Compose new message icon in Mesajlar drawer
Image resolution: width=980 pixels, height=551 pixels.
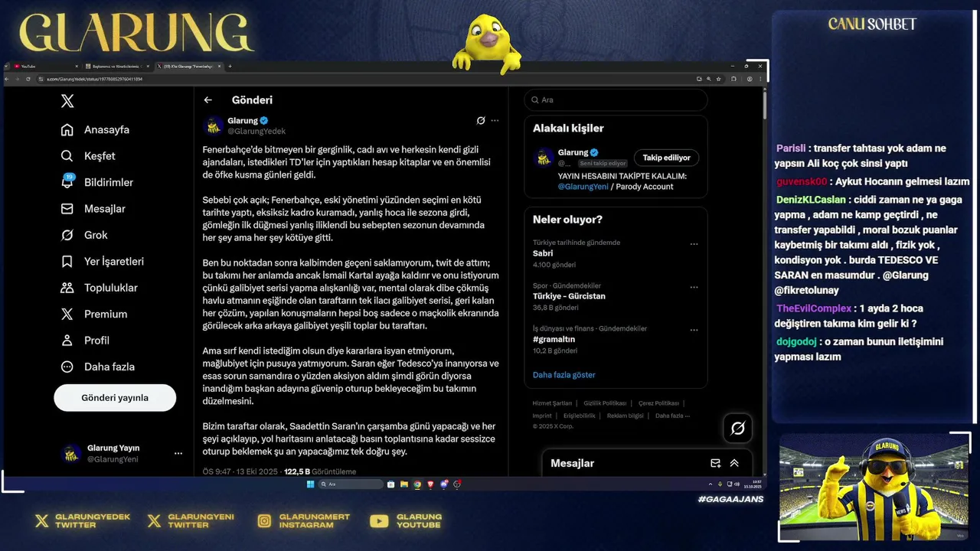click(715, 463)
